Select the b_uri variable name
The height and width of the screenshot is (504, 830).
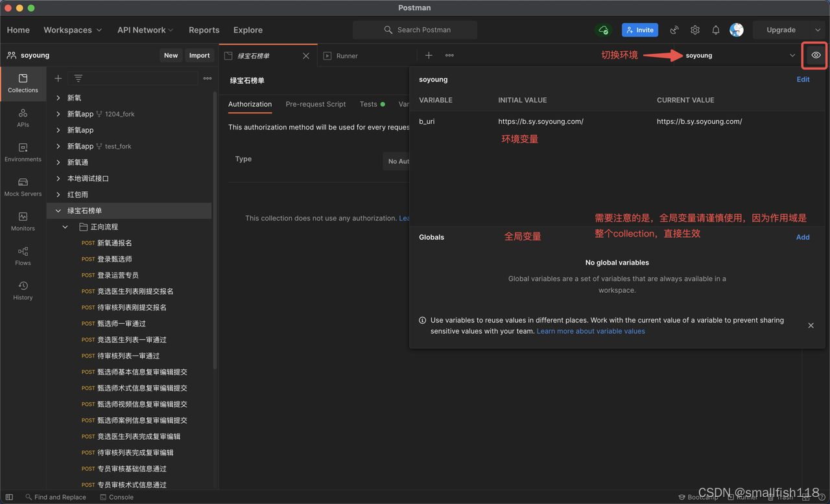pyautogui.click(x=427, y=122)
